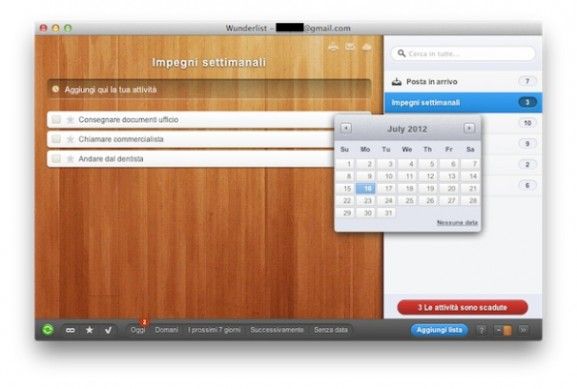The image size is (577, 389).
Task: Check off Consegnare documenti ufficio
Action: [x=56, y=119]
